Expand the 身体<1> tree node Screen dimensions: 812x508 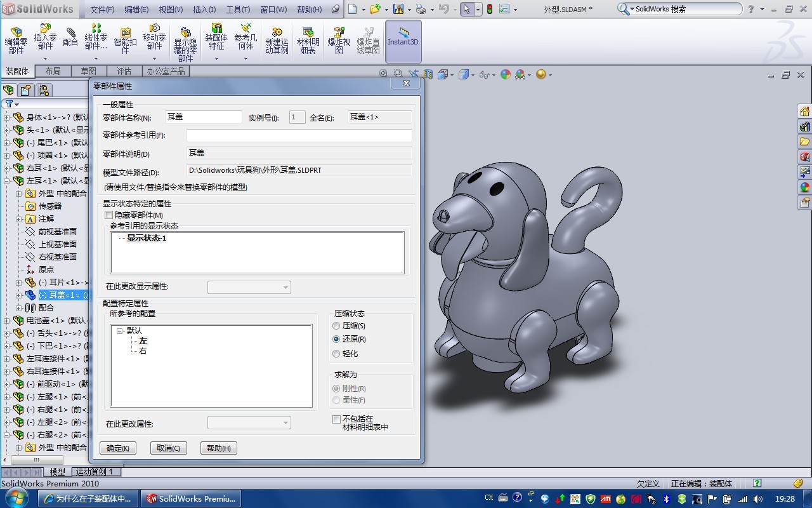[7, 117]
